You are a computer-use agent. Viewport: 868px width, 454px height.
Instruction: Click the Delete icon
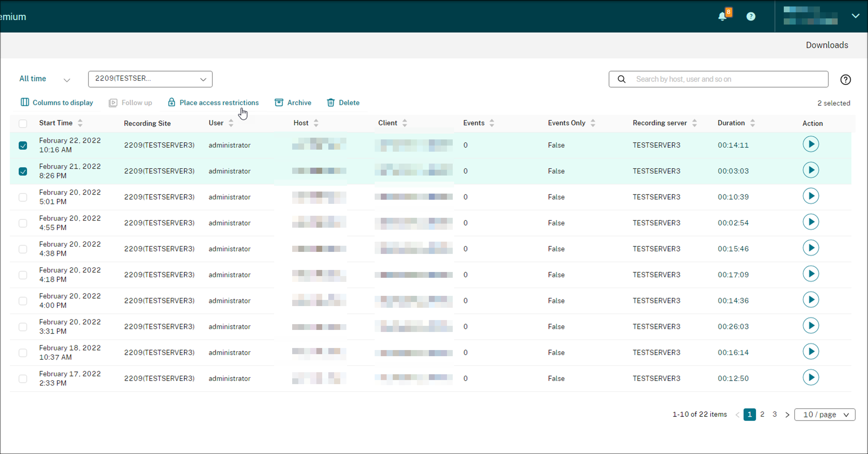(x=331, y=103)
